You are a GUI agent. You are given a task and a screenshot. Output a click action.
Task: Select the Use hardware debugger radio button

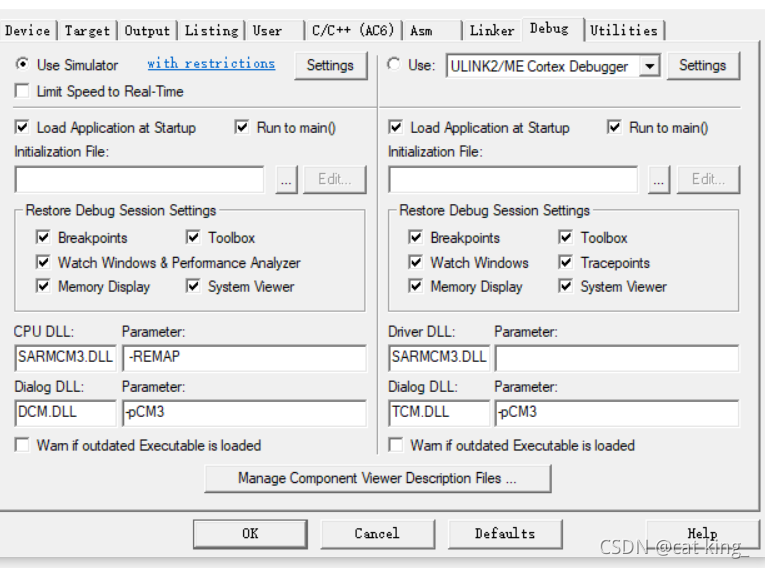click(394, 64)
